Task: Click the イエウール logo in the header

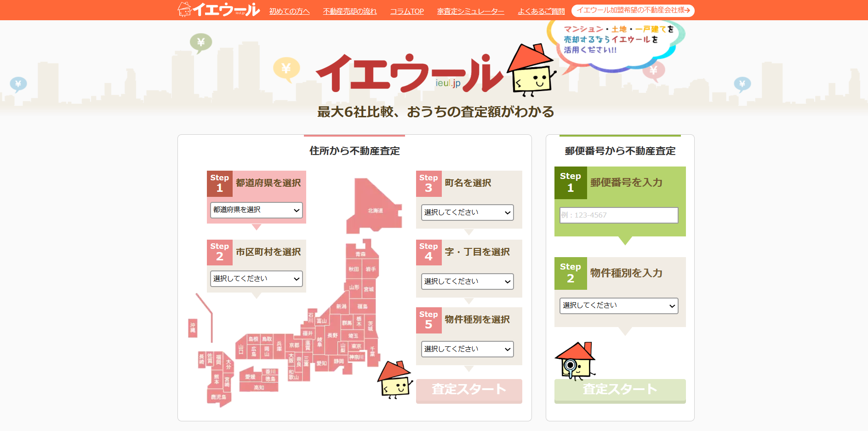Action: point(219,10)
